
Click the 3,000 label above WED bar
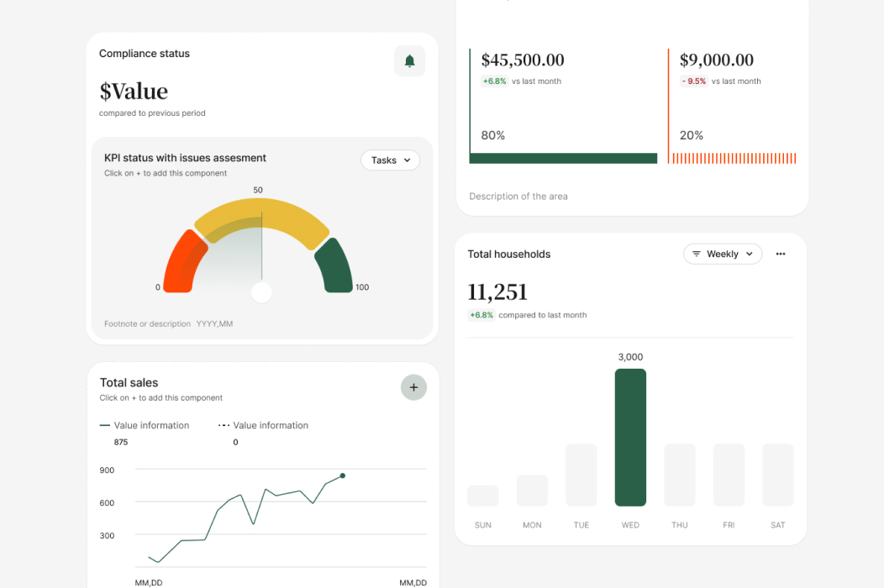point(630,357)
